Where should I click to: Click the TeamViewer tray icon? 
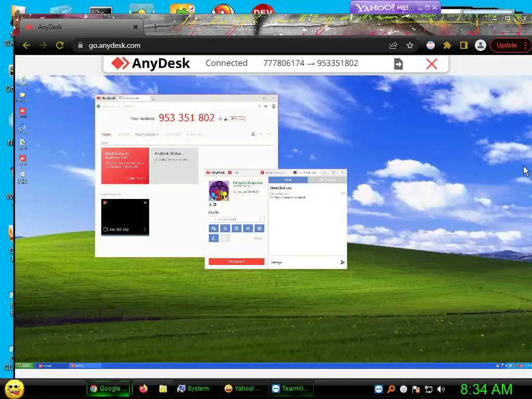click(379, 389)
